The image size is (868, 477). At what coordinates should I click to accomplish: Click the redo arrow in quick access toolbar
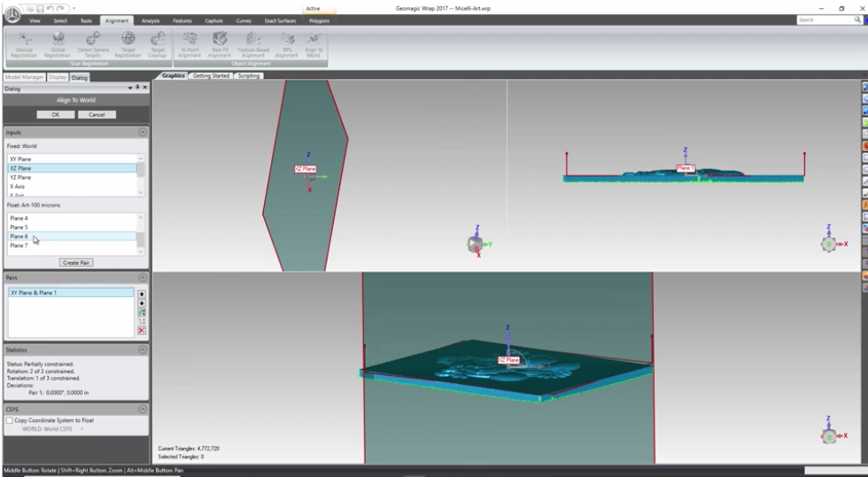60,9
